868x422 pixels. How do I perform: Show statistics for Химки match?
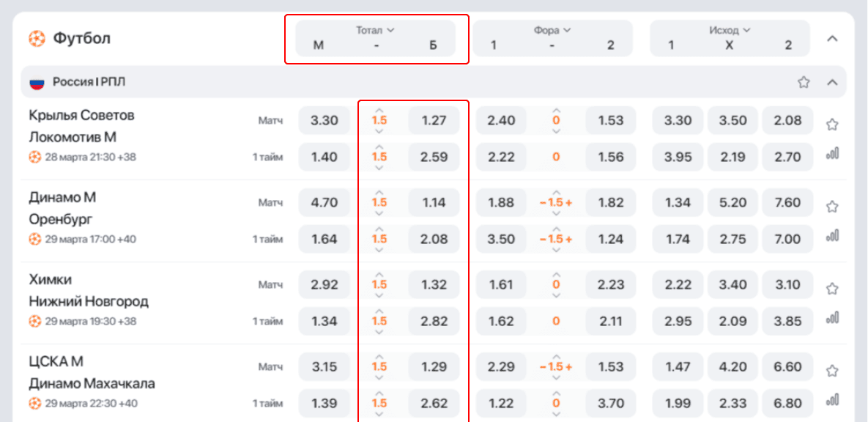point(831,318)
